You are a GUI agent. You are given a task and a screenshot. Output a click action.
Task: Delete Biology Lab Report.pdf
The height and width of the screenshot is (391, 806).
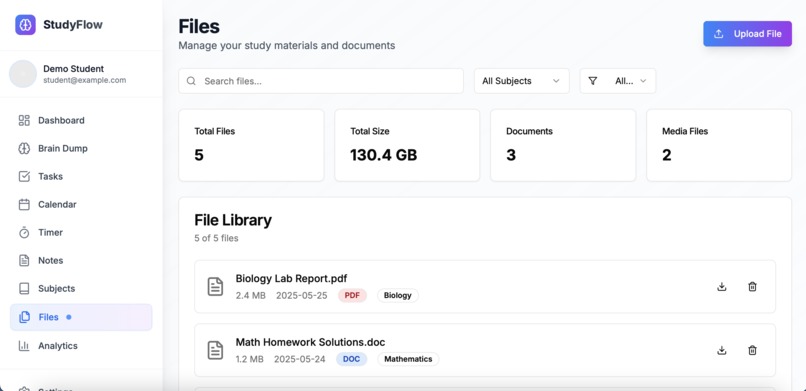pyautogui.click(x=752, y=287)
